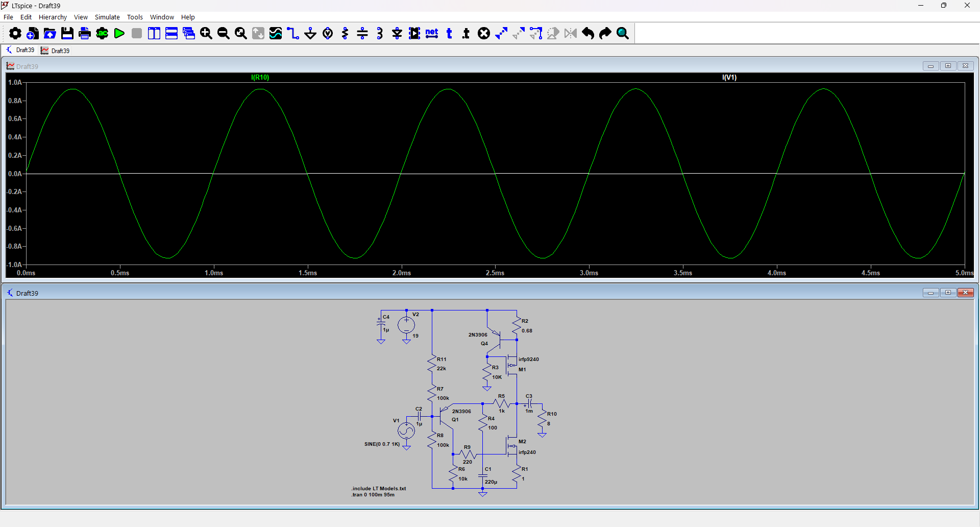Open the File menu

point(8,17)
